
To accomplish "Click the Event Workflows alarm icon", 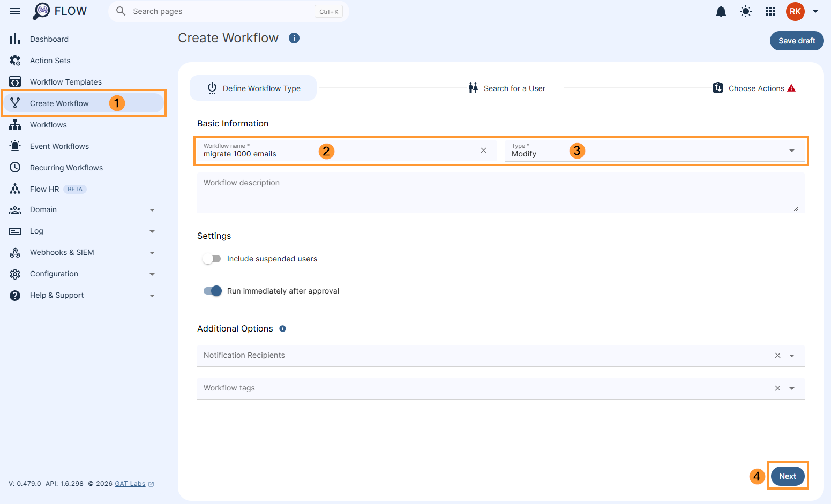I will [x=15, y=146].
